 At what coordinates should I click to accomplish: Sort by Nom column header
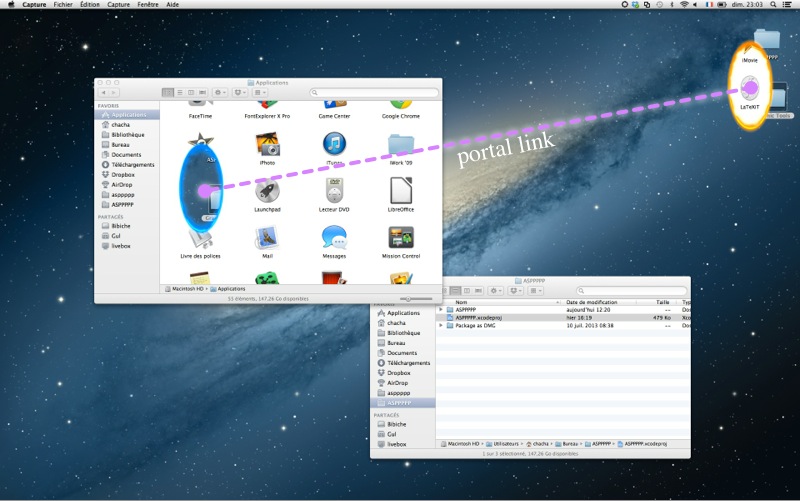point(498,302)
